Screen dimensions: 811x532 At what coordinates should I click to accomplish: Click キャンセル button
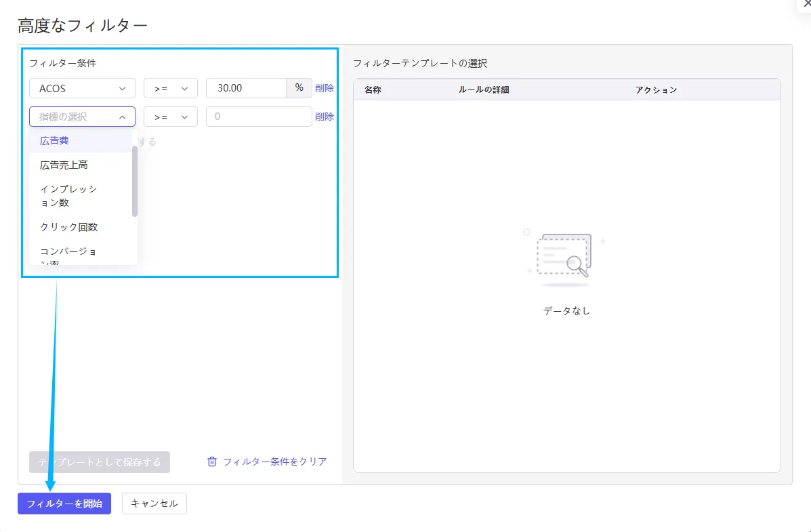pos(154,503)
